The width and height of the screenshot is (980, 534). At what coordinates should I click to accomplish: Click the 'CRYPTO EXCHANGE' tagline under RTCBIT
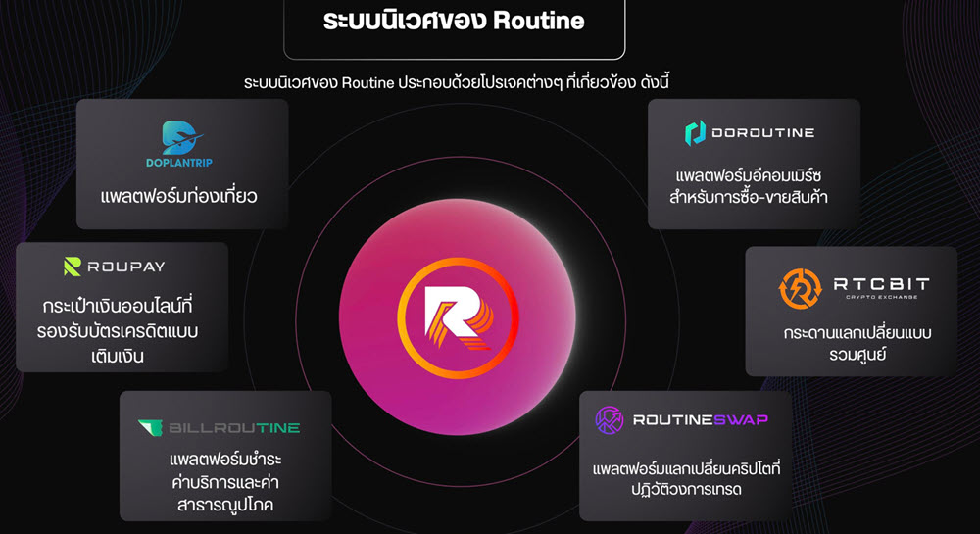(882, 297)
